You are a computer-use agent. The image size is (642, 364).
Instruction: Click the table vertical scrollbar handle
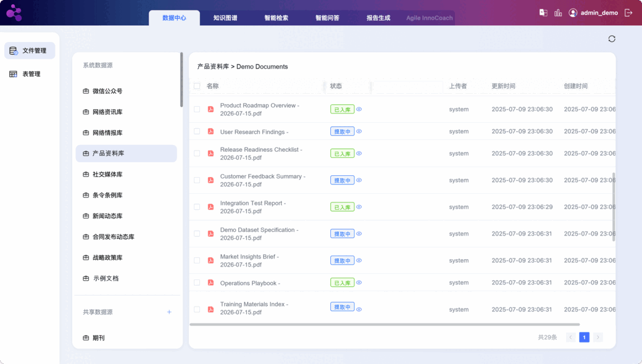[614, 207]
